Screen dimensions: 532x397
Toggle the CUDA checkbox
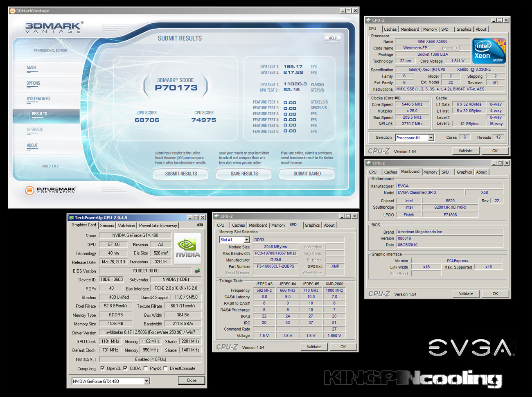coord(125,368)
